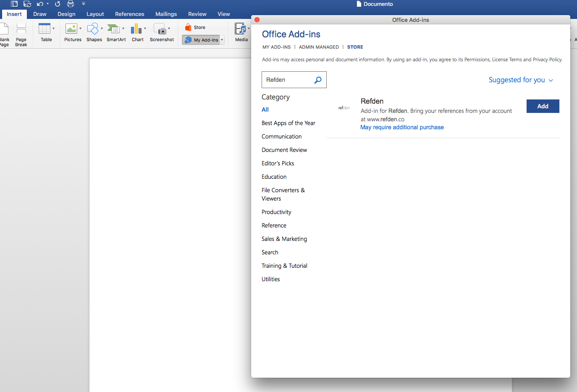
Task: Select Best Apps of the Year category
Action: [288, 123]
